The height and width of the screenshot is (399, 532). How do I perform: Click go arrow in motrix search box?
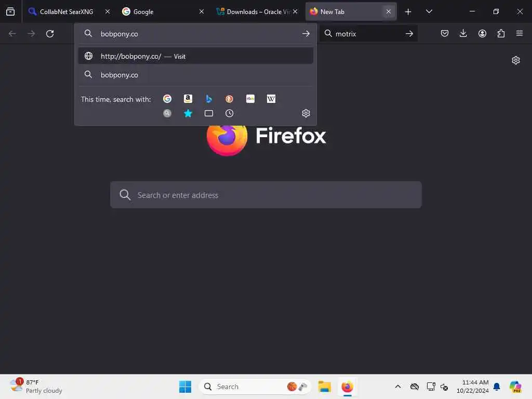tap(409, 34)
